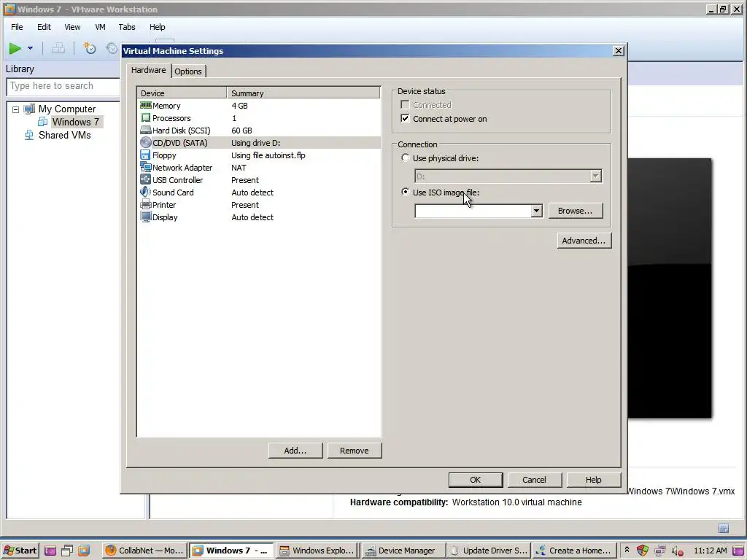Click the Shared VMs icon in Library
This screenshot has width=747, height=560.
coord(29,135)
